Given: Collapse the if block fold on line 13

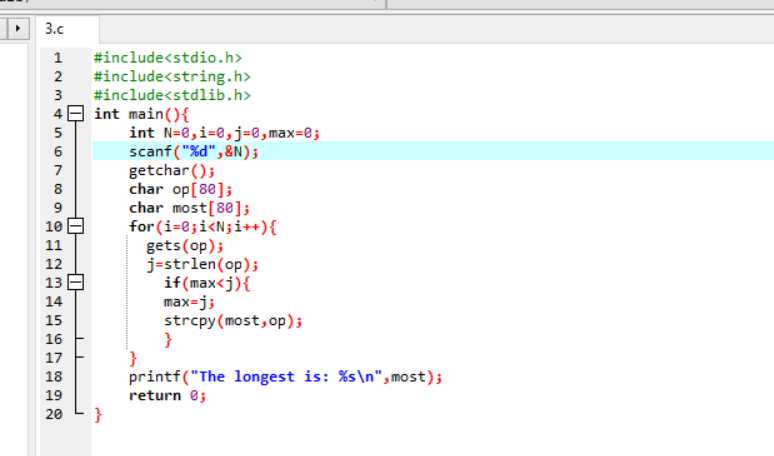Looking at the screenshot, I should (76, 283).
